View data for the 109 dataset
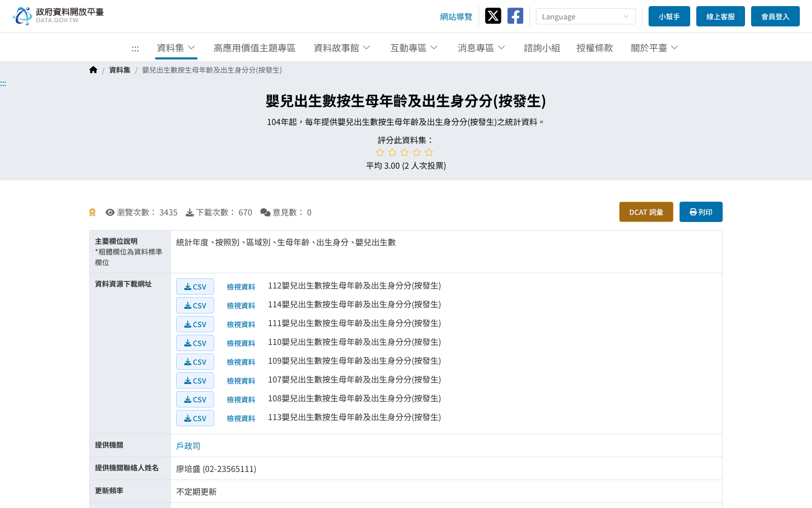The height and width of the screenshot is (508, 812). click(x=241, y=362)
